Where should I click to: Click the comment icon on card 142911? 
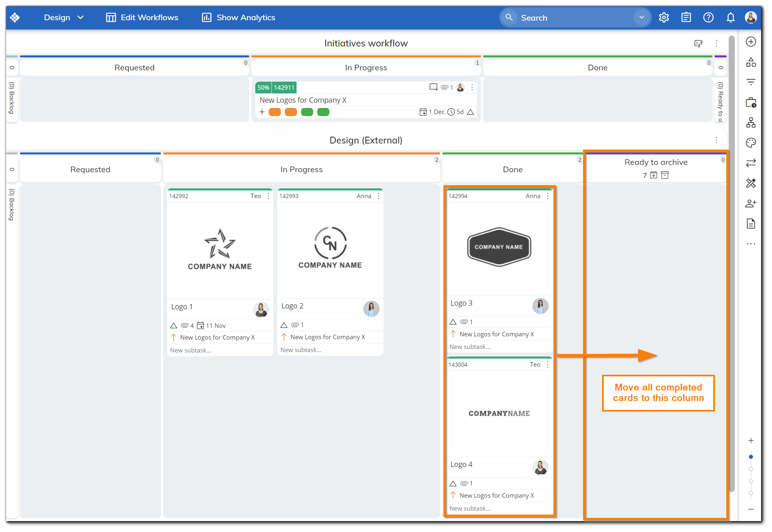pyautogui.click(x=433, y=87)
